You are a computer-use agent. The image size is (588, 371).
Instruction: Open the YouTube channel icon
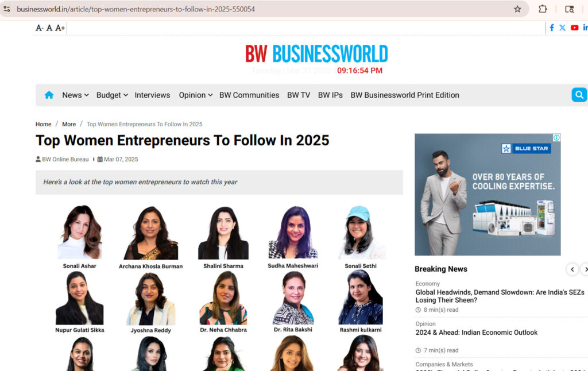pos(574,28)
